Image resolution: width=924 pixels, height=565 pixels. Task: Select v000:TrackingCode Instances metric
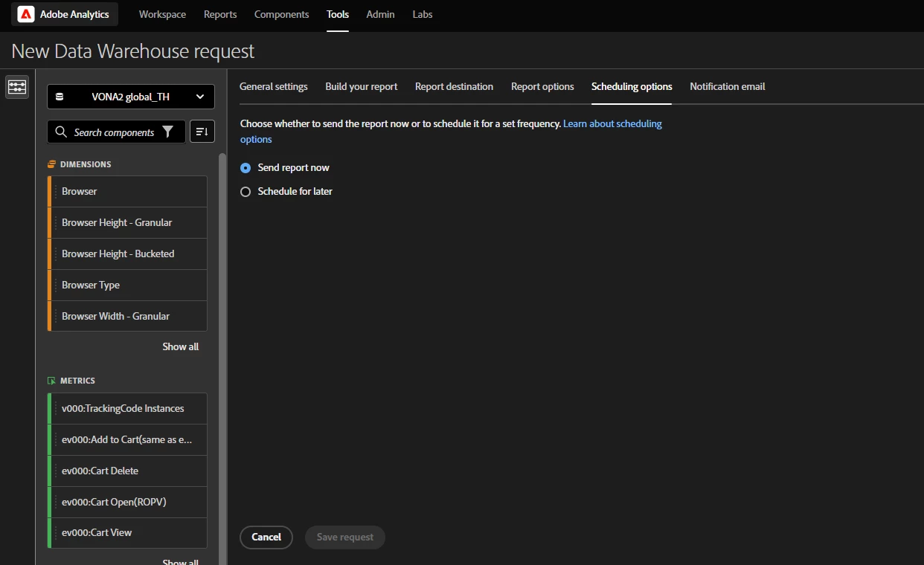click(127, 408)
